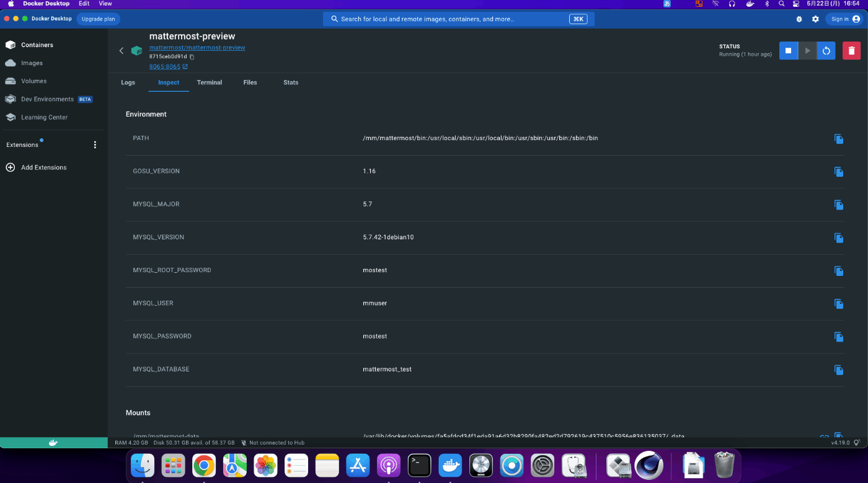Select the mattermost_test database value
Viewport: 868px width, 483px height.
click(x=387, y=370)
